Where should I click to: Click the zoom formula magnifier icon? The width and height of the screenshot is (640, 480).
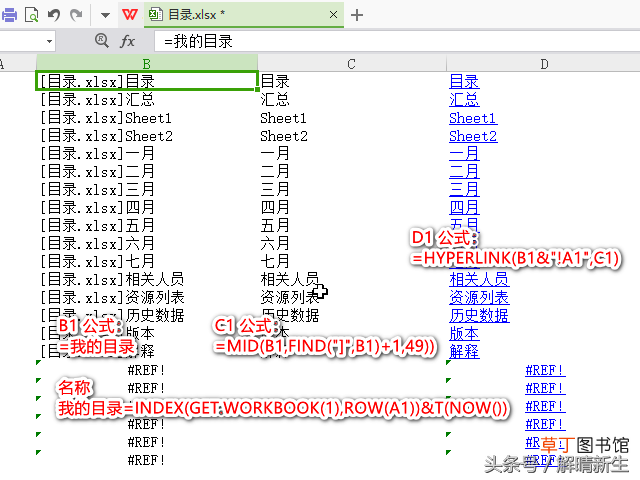pos(102,41)
